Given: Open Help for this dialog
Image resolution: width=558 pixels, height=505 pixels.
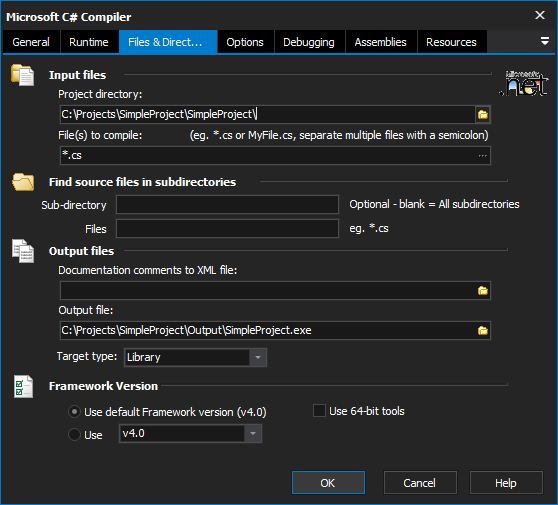Looking at the screenshot, I should tap(506, 483).
